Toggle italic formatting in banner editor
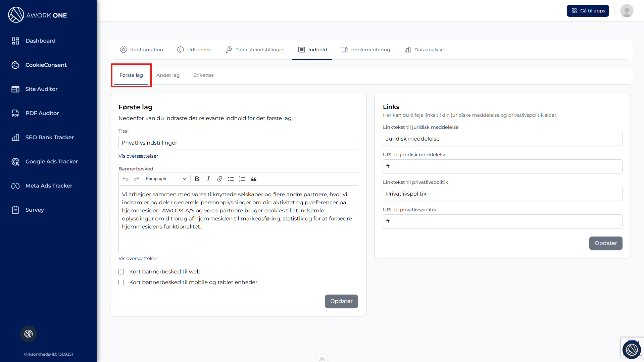The width and height of the screenshot is (644, 362). (x=208, y=179)
